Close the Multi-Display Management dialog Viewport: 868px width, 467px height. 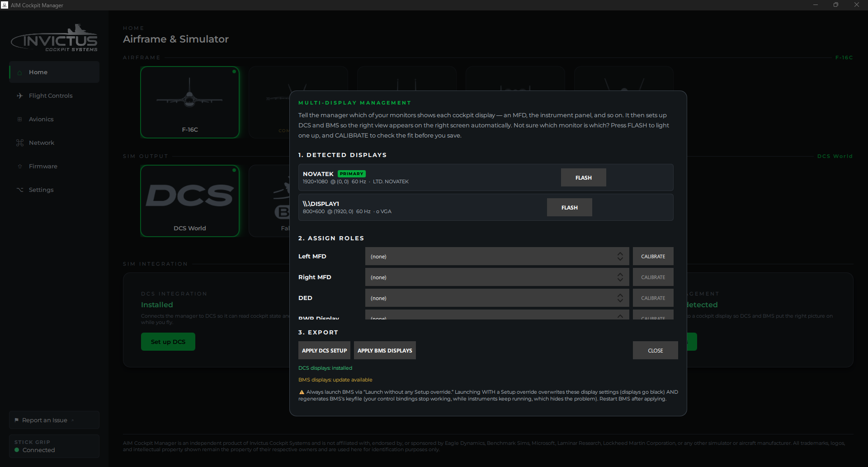pyautogui.click(x=655, y=350)
